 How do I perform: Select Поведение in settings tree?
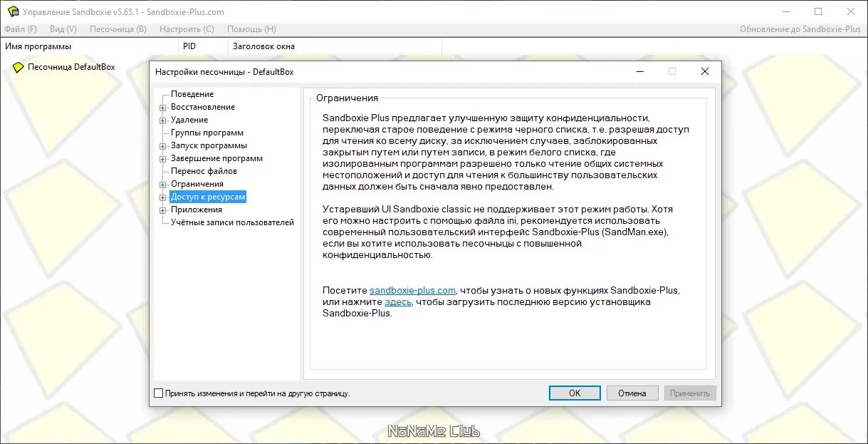[x=192, y=94]
